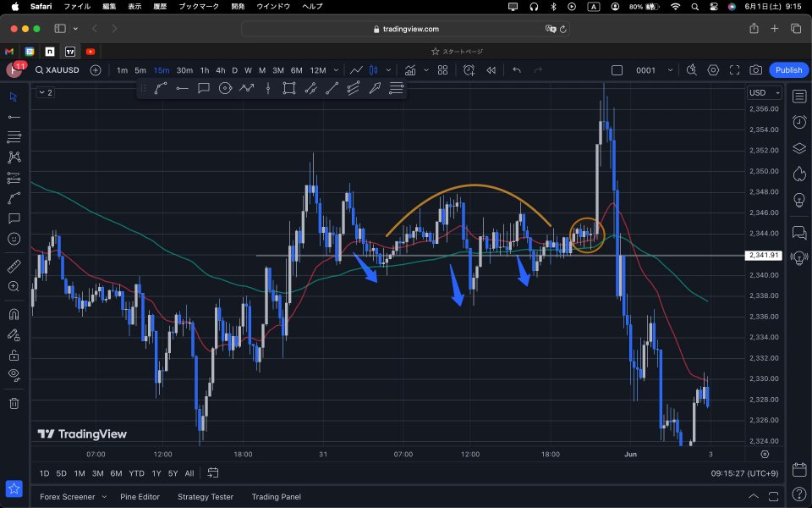This screenshot has height=508, width=812.
Task: Open the indicators menu in top toolbar
Action: (x=410, y=70)
